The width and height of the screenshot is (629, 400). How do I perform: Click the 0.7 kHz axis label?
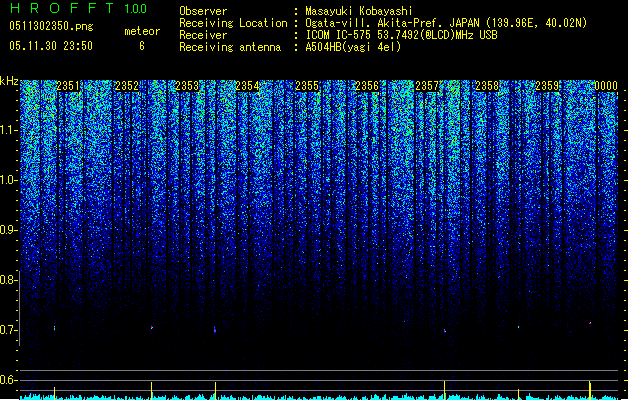click(9, 330)
